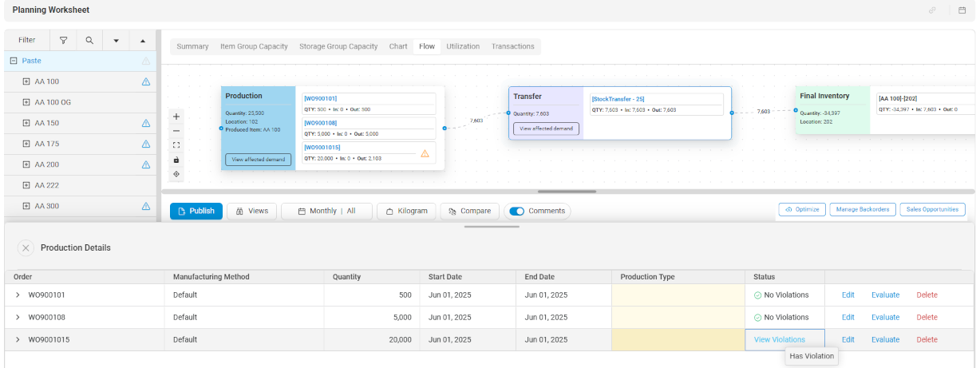The image size is (980, 368).
Task: Select the Flow tab
Action: point(427,46)
